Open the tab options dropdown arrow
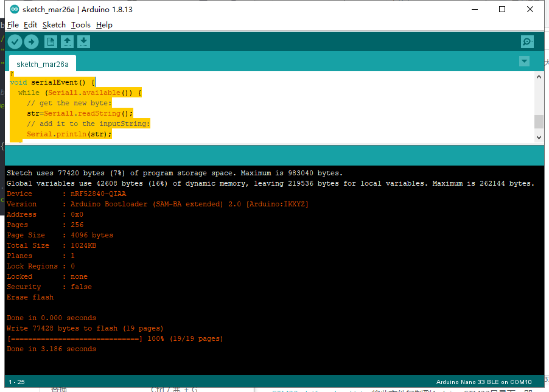This screenshot has width=549, height=392. pyautogui.click(x=524, y=61)
